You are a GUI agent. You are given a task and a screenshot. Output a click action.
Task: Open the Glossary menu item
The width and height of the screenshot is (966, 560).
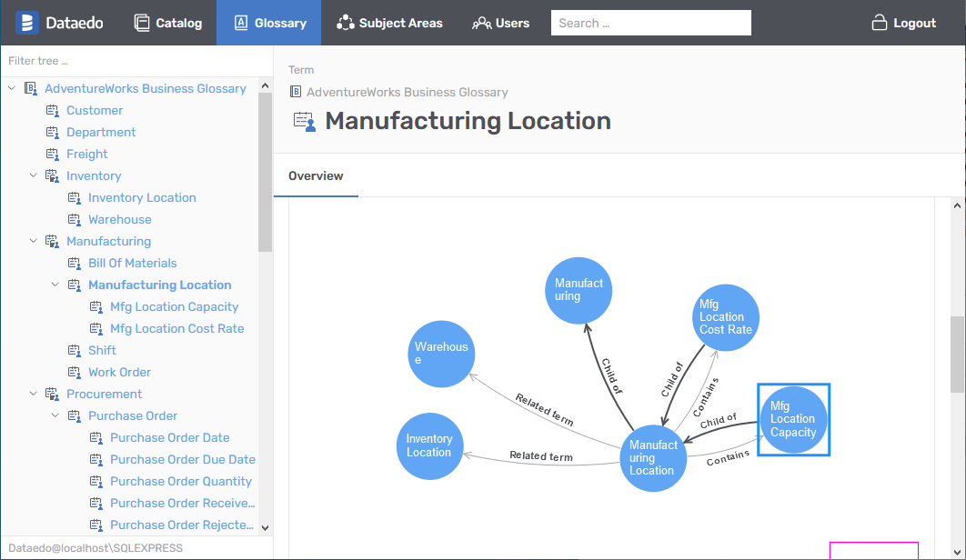pyautogui.click(x=269, y=23)
